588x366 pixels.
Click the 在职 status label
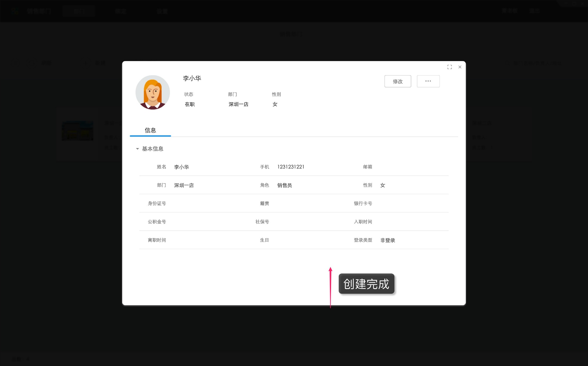(190, 104)
